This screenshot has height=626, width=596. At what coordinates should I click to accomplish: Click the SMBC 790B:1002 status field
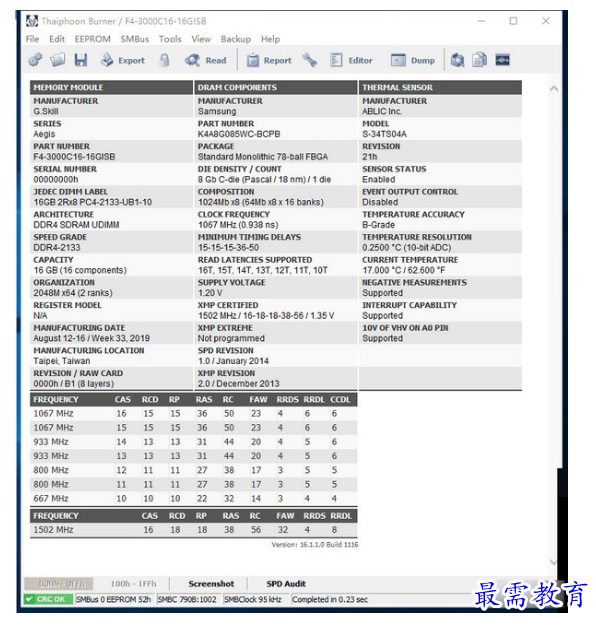tap(187, 599)
